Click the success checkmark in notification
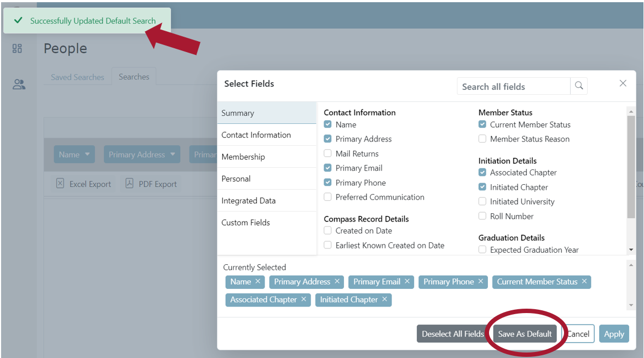Image resolution: width=644 pixels, height=358 pixels. tap(18, 20)
